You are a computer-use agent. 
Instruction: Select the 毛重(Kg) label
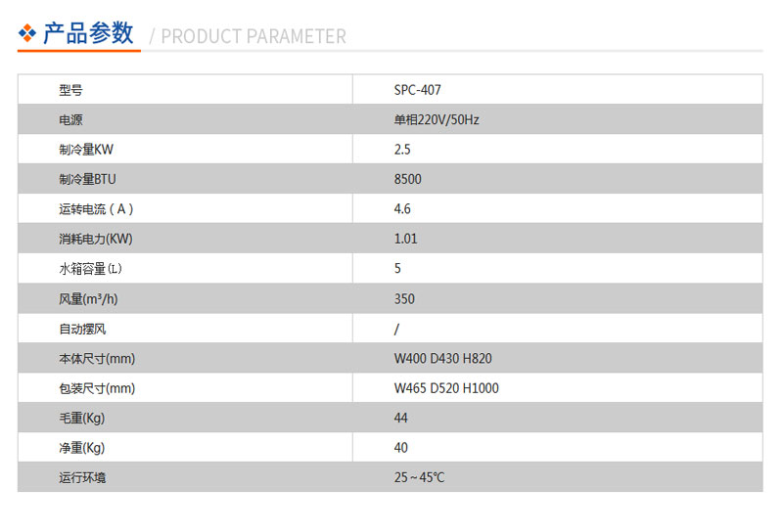[82, 419]
